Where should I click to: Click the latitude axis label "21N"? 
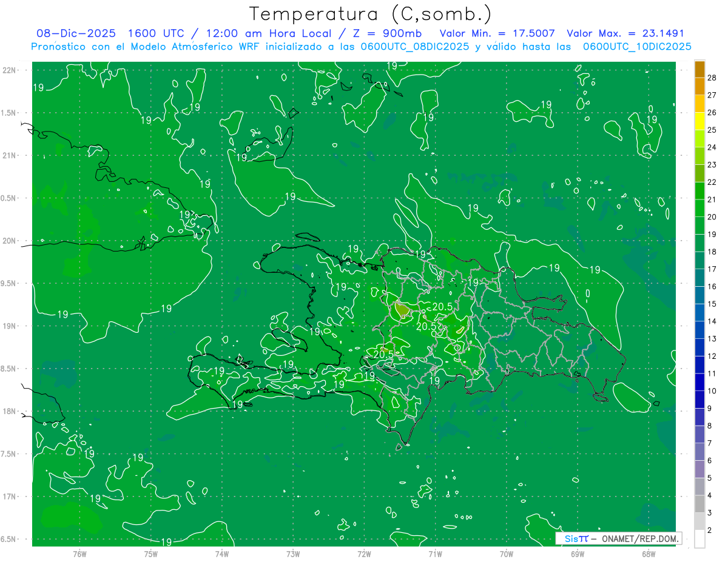coord(9,155)
